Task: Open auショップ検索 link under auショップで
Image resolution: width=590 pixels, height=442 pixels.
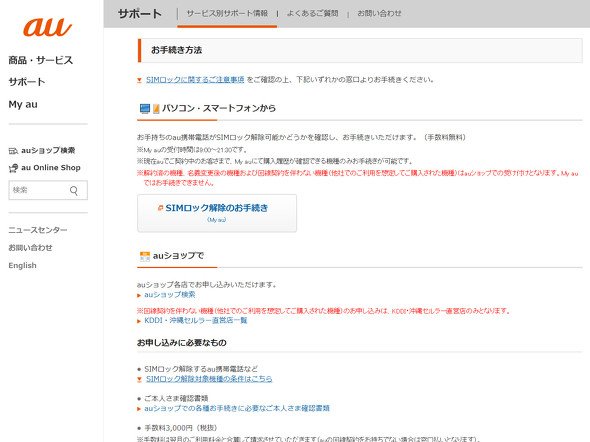Action: tap(170, 295)
